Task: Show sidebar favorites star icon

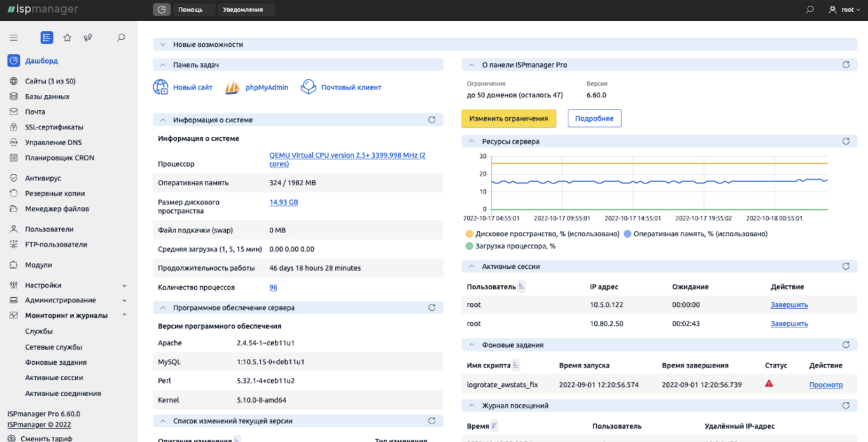Action: [67, 38]
